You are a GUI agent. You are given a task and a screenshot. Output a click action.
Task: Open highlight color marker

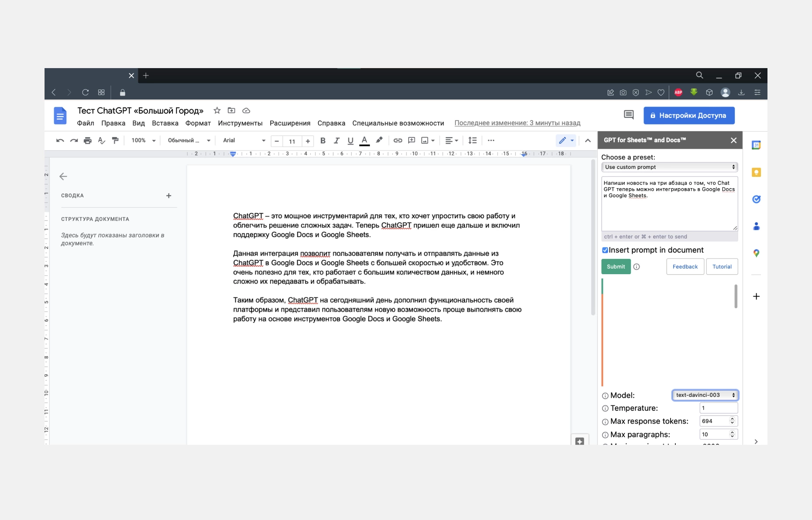click(x=379, y=140)
